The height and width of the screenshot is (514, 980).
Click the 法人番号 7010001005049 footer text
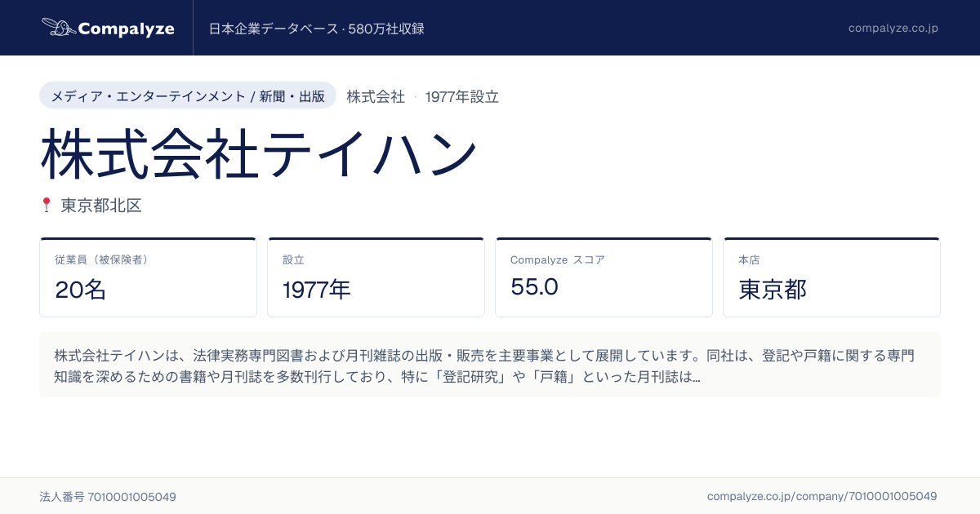(x=108, y=496)
